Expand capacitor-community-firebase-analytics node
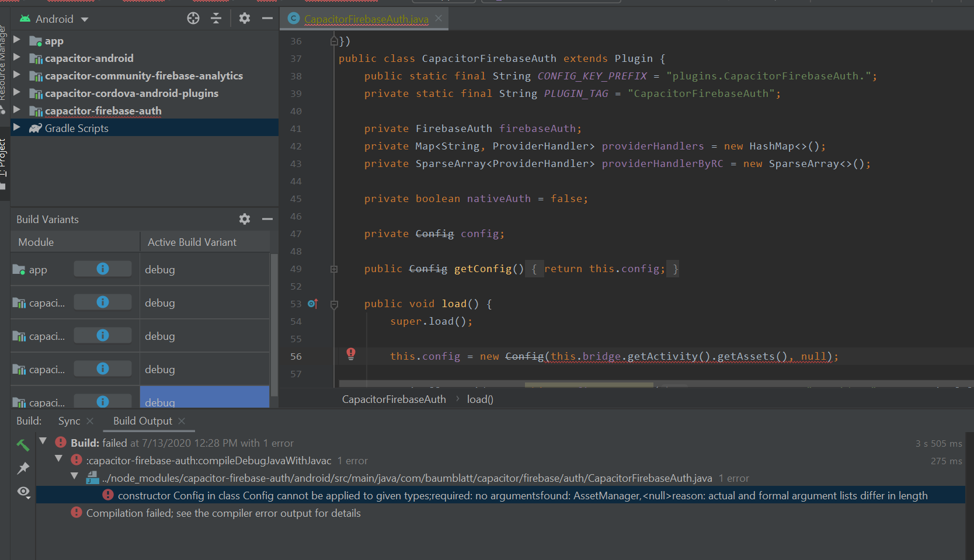 (x=17, y=75)
